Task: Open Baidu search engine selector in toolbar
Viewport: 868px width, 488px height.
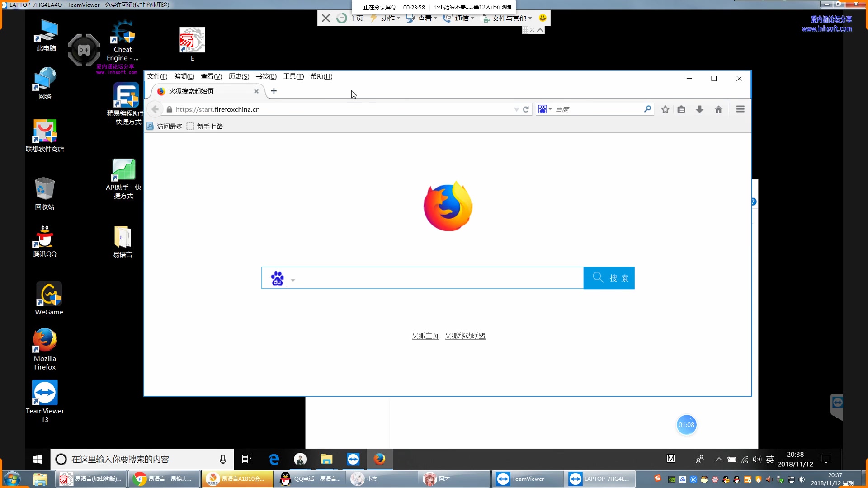Action: (x=545, y=109)
